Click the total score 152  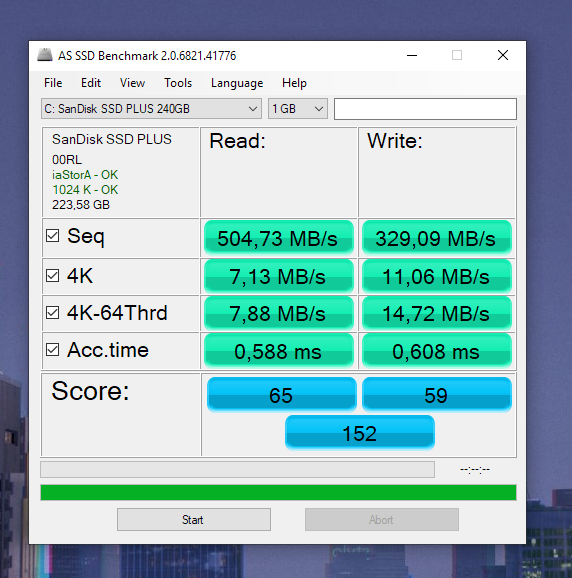[360, 432]
